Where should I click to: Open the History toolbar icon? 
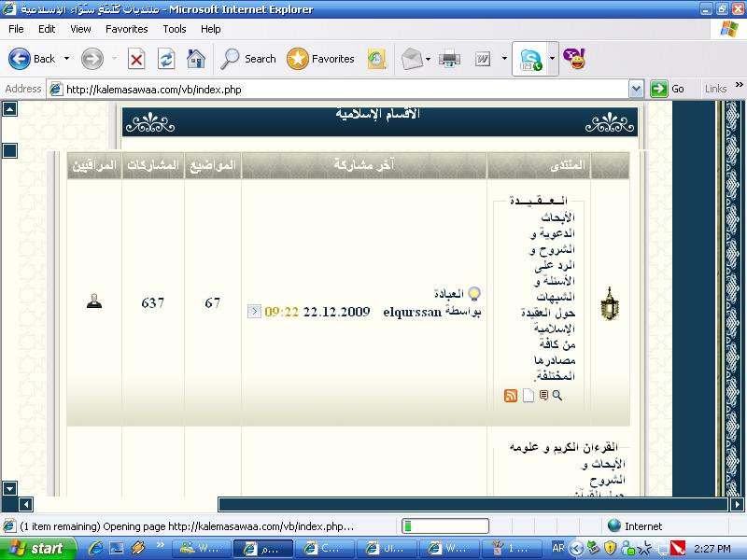tap(376, 59)
